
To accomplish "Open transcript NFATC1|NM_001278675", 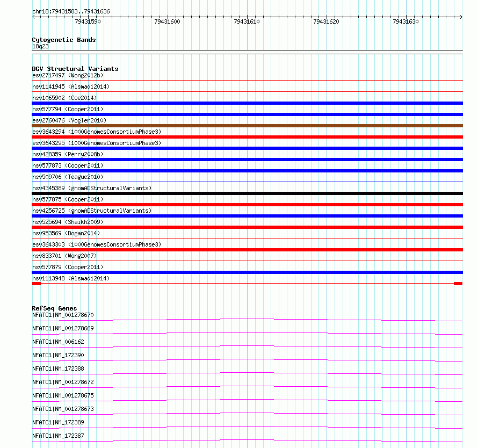I will pyautogui.click(x=63, y=395).
